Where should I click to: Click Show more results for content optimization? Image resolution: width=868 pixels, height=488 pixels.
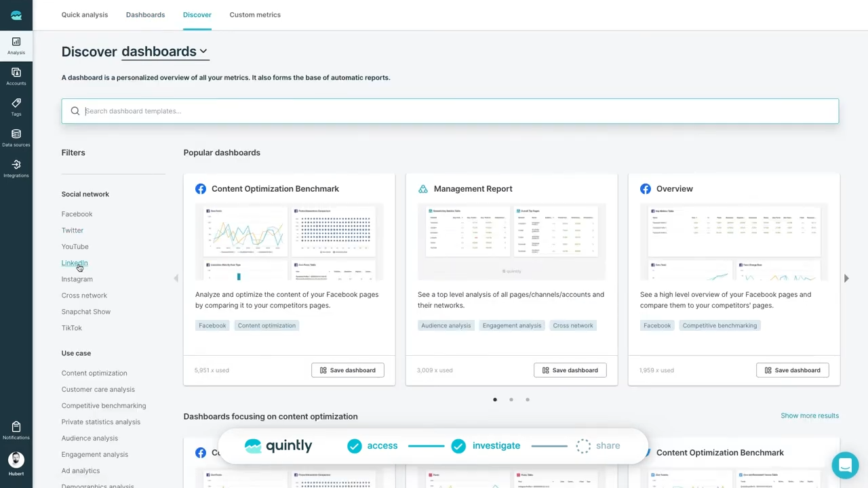[x=809, y=415]
